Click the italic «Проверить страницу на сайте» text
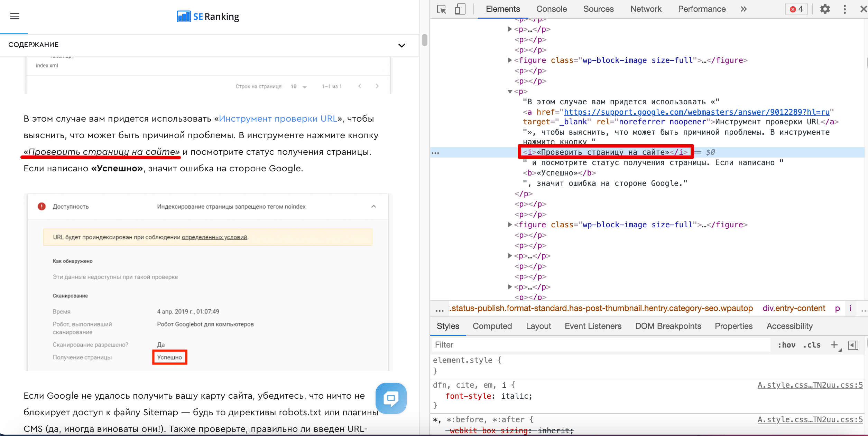 coord(102,152)
